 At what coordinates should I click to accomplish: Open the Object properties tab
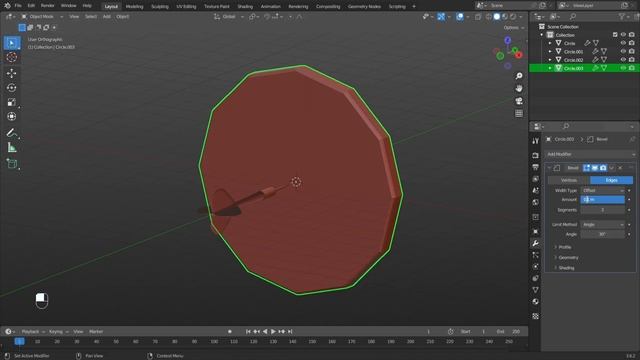pyautogui.click(x=536, y=231)
